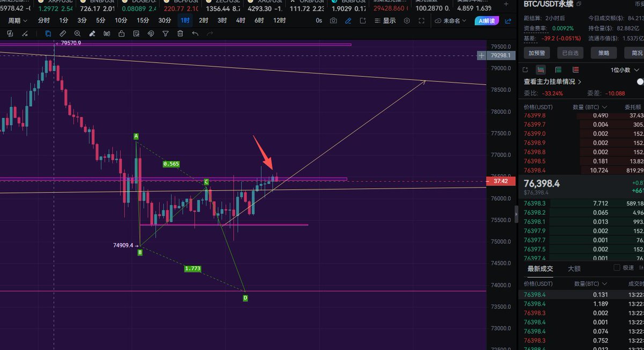Image resolution: width=644 pixels, height=350 pixels.
Task: Click the copy icon beside BTC/USDT永续
Action: tap(579, 4)
